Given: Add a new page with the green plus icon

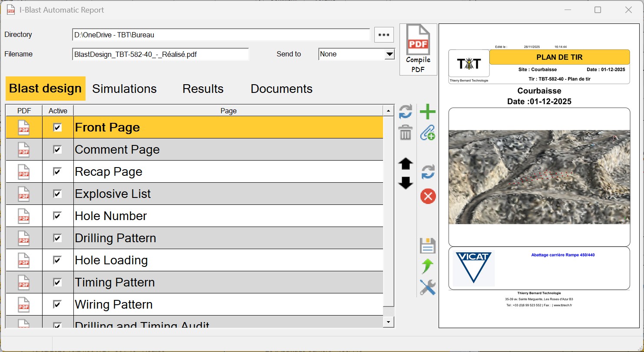Looking at the screenshot, I should (x=428, y=112).
